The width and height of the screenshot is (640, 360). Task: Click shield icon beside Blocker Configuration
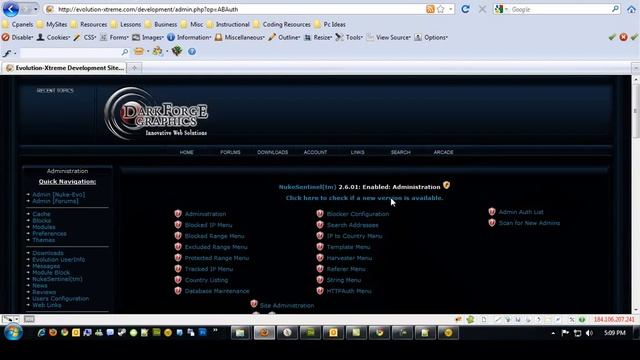tap(320, 213)
